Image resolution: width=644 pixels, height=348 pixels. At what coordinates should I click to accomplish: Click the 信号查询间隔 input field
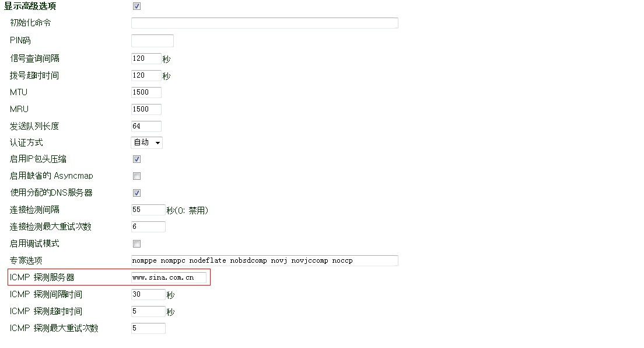click(x=146, y=58)
